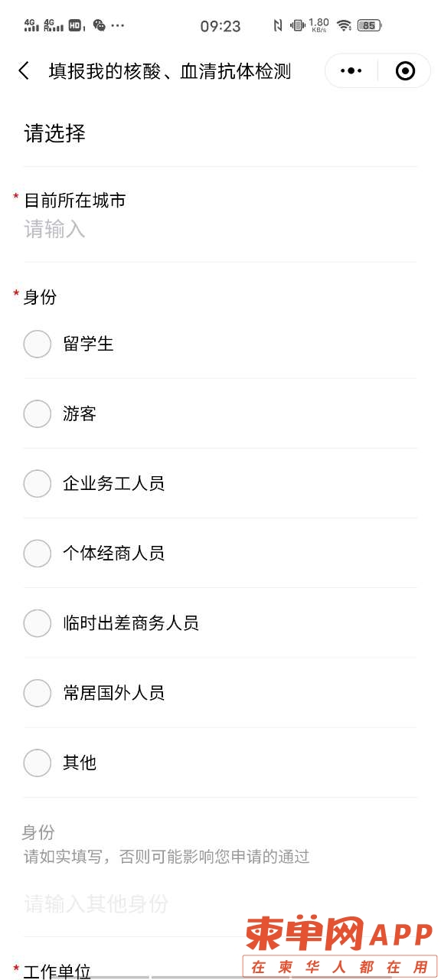Open the 请选择 picker
This screenshot has height=980, width=441.
(220, 134)
